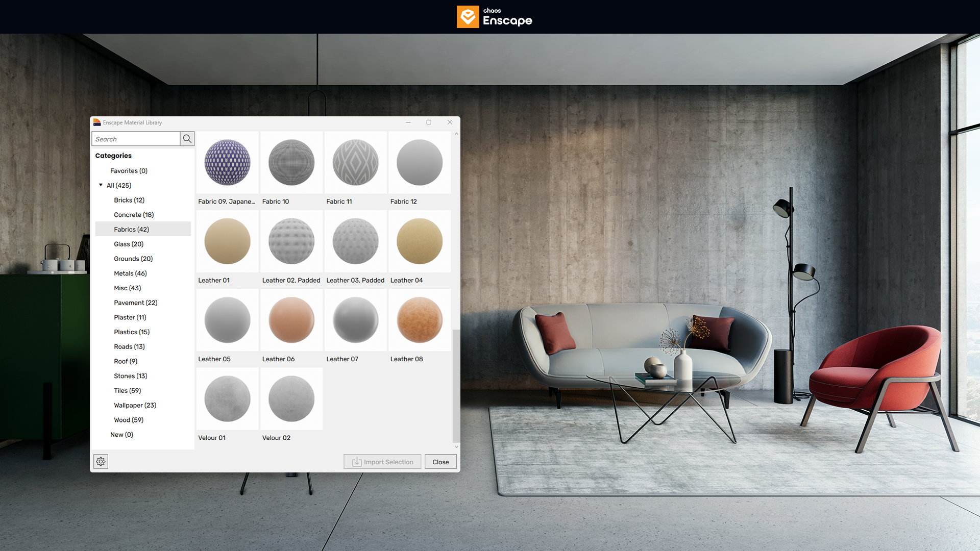Open the Wood (59) category
This screenshot has height=551, width=980.
click(x=129, y=420)
